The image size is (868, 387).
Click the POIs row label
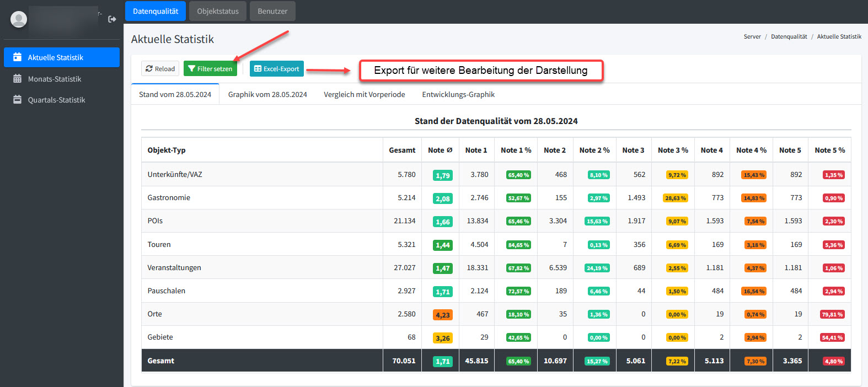[x=155, y=221]
